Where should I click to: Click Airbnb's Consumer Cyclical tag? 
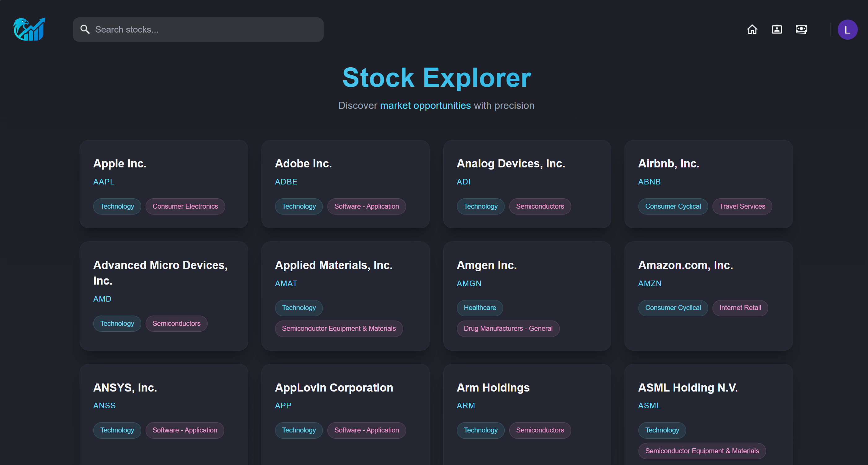tap(673, 206)
